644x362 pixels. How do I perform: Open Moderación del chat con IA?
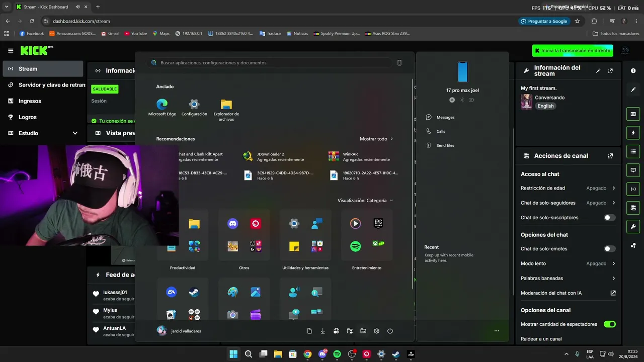[568, 293]
